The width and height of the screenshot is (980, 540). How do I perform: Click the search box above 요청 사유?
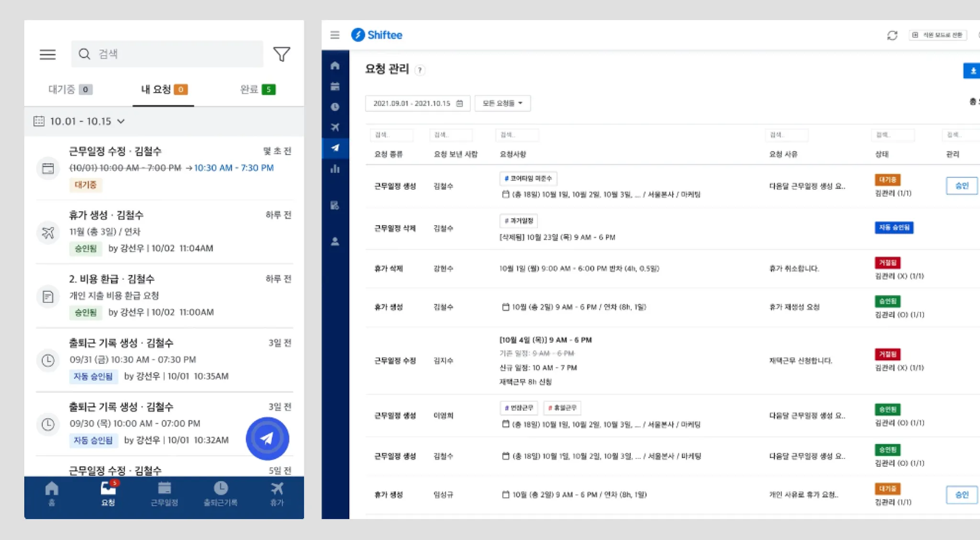click(787, 135)
